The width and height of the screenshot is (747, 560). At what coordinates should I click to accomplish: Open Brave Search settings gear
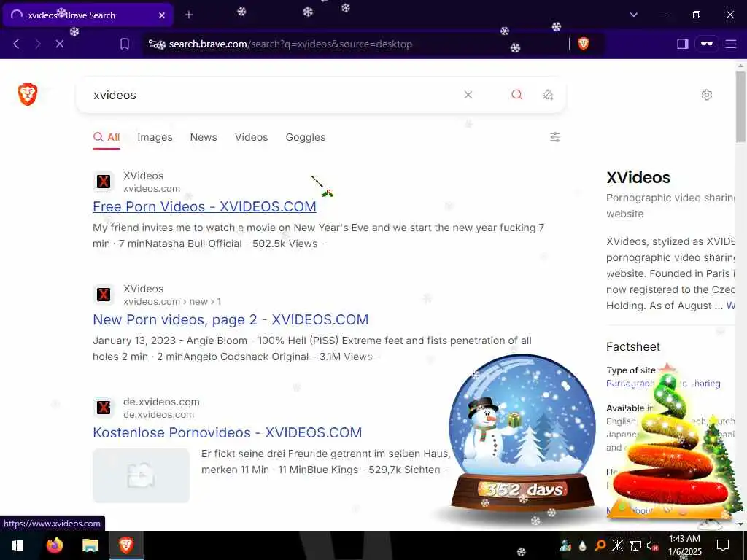point(707,95)
